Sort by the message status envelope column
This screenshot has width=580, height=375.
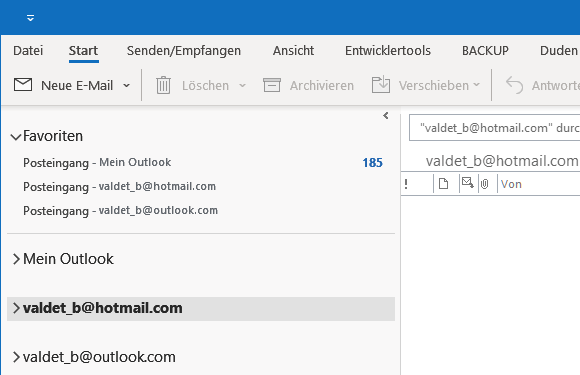tap(468, 183)
